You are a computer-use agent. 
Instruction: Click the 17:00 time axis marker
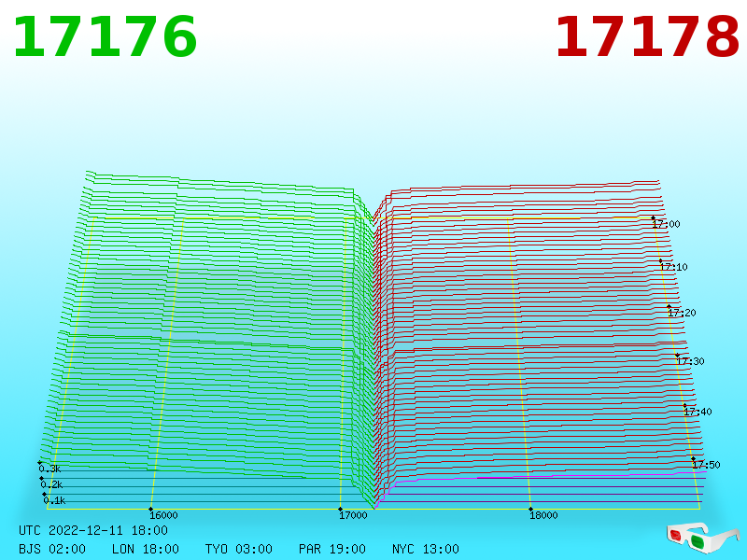point(666,224)
